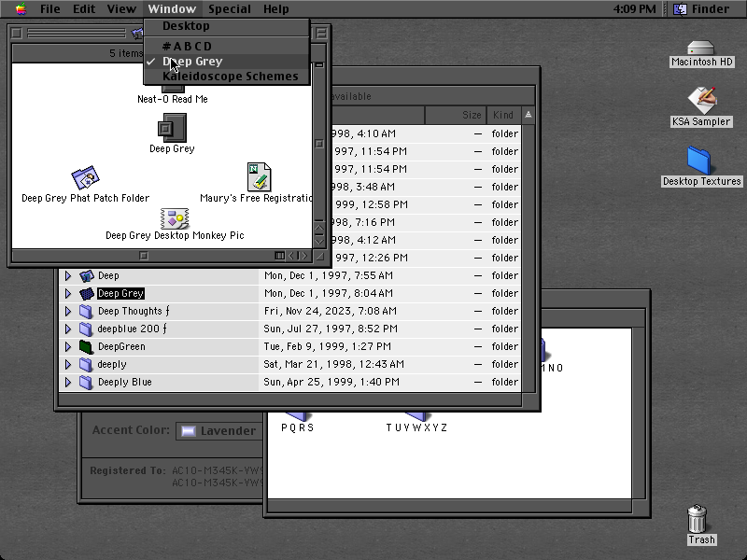The height and width of the screenshot is (560, 747).
Task: Click the date Tue, Feb 9, 1999, 1:27 PM
Action: coord(328,346)
